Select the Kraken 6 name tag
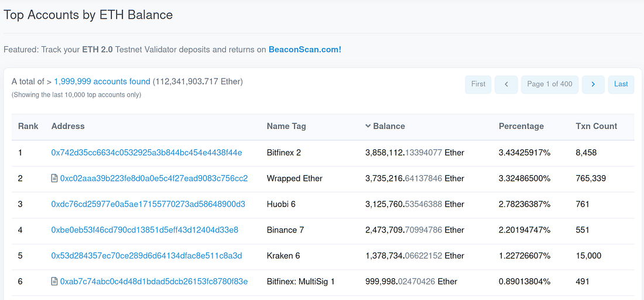This screenshot has width=644, height=300. pyautogui.click(x=283, y=255)
